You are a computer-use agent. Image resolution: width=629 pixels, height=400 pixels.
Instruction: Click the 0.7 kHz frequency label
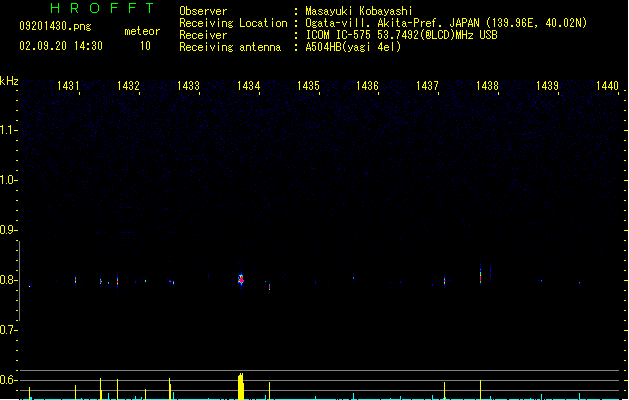[8, 330]
